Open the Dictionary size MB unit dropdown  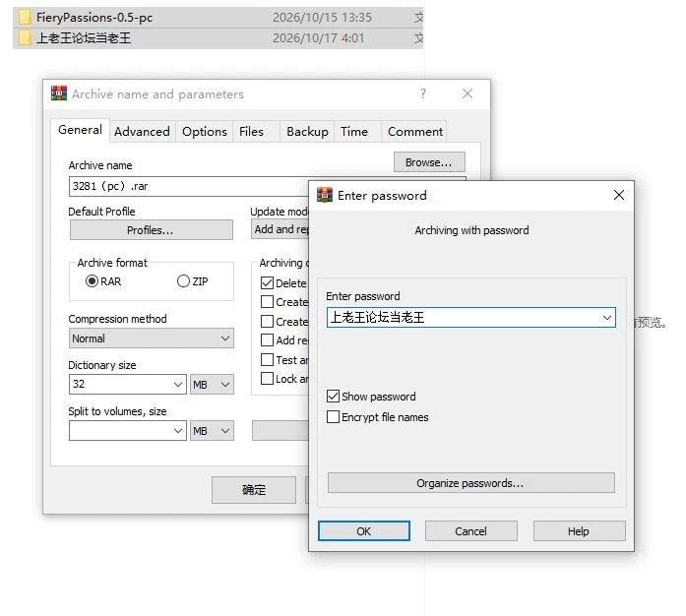click(212, 385)
